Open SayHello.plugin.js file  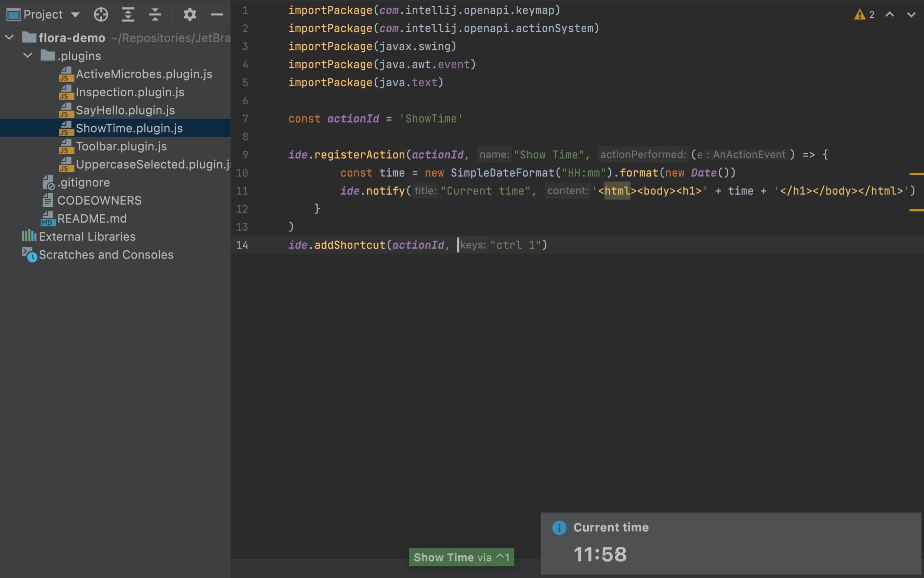point(126,110)
